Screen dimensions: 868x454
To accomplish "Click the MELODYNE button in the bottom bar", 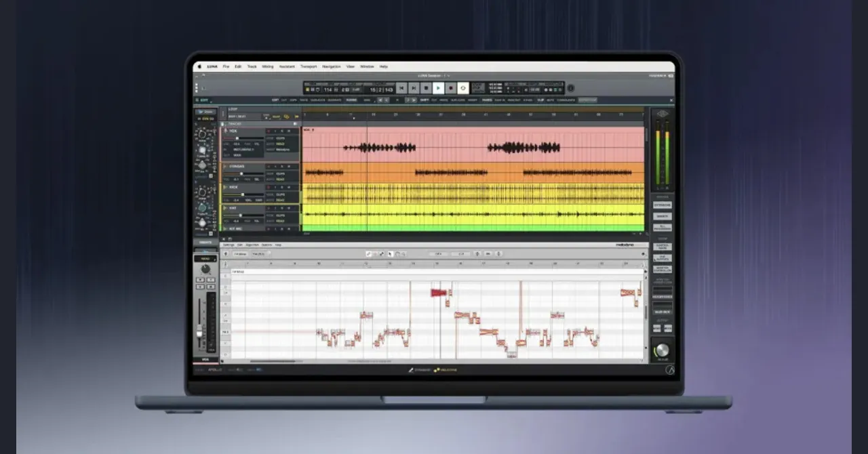I will coord(446,370).
